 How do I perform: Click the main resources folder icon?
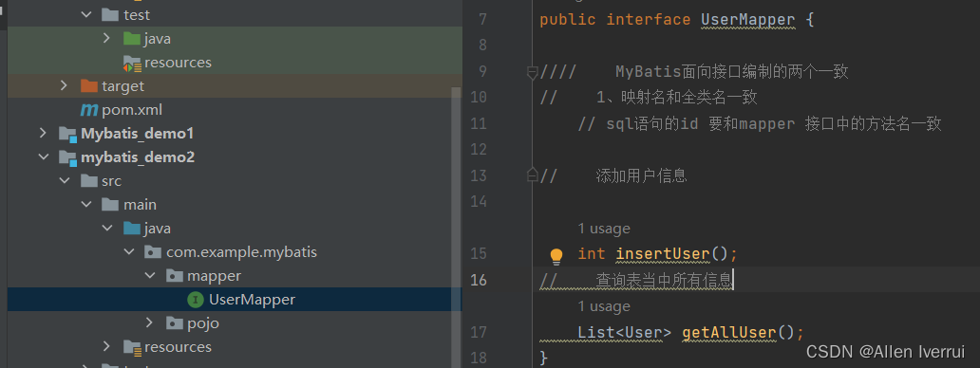132,347
